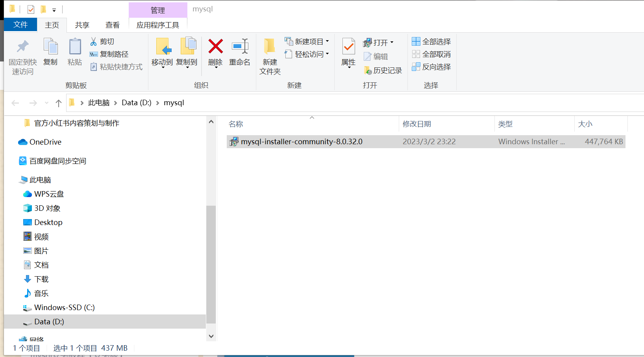Switch to the Share (共享) tab
Screen dimensions: 644x357
[82, 25]
